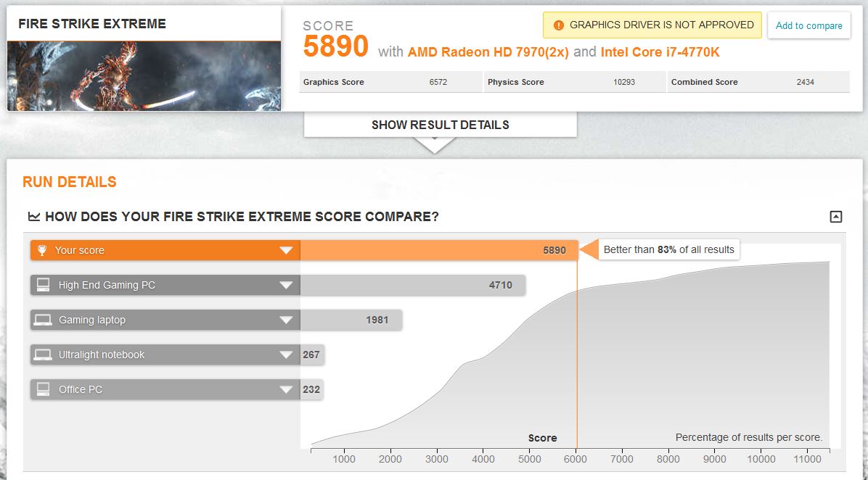
Task: Click the Add to compare button
Action: pyautogui.click(x=808, y=25)
